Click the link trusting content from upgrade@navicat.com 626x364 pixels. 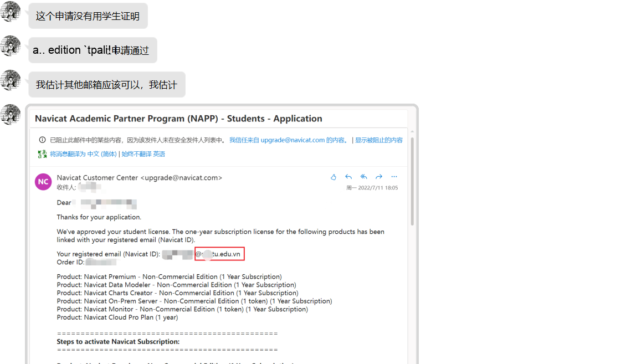pos(289,140)
